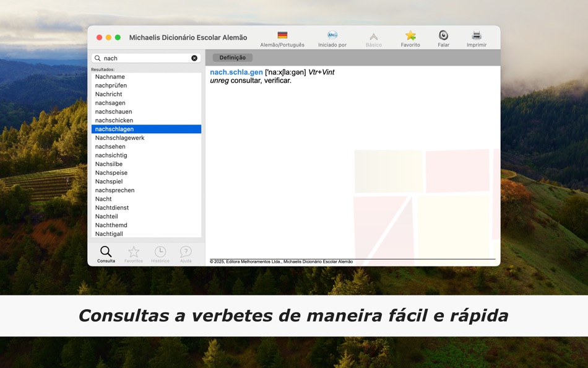This screenshot has width=588, height=368.
Task: Select 'nachsichtig' in results list
Action: tap(146, 155)
